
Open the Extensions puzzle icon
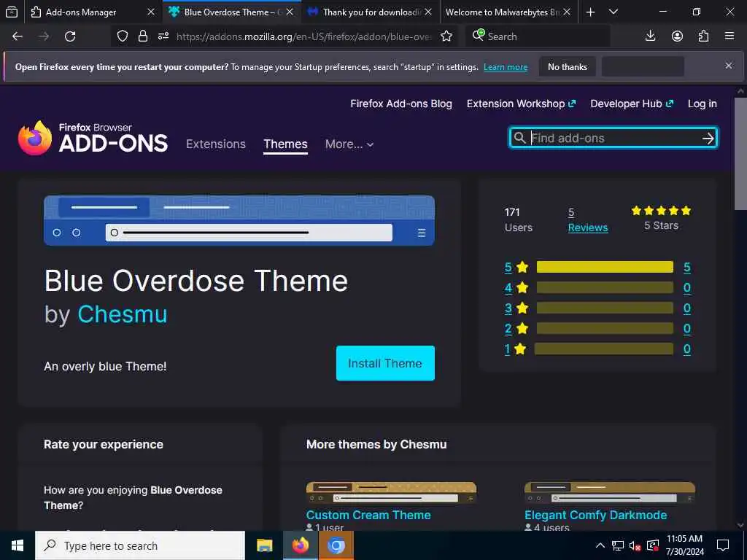(703, 36)
